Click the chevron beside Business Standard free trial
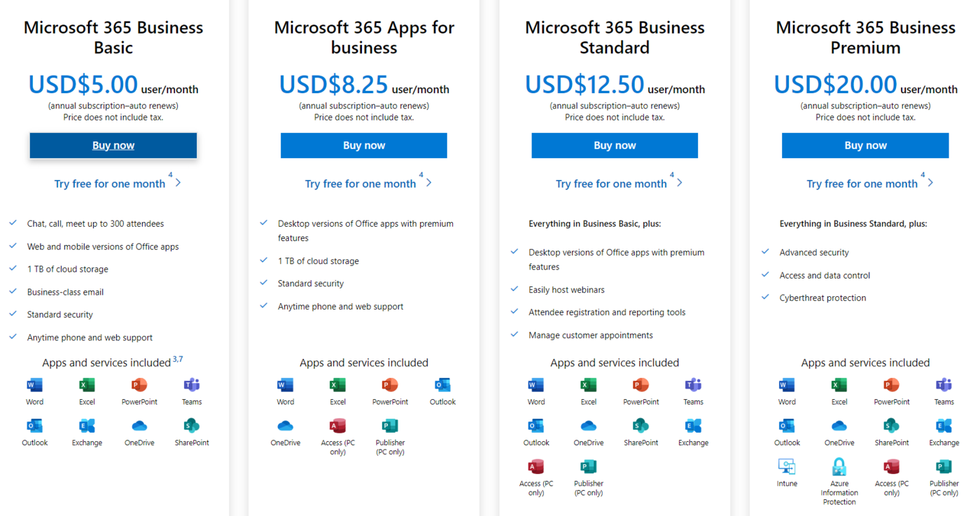 (x=680, y=183)
